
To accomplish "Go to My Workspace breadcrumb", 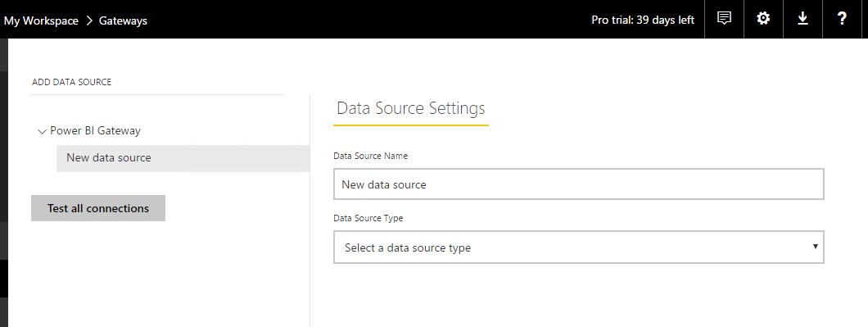I will click(41, 21).
